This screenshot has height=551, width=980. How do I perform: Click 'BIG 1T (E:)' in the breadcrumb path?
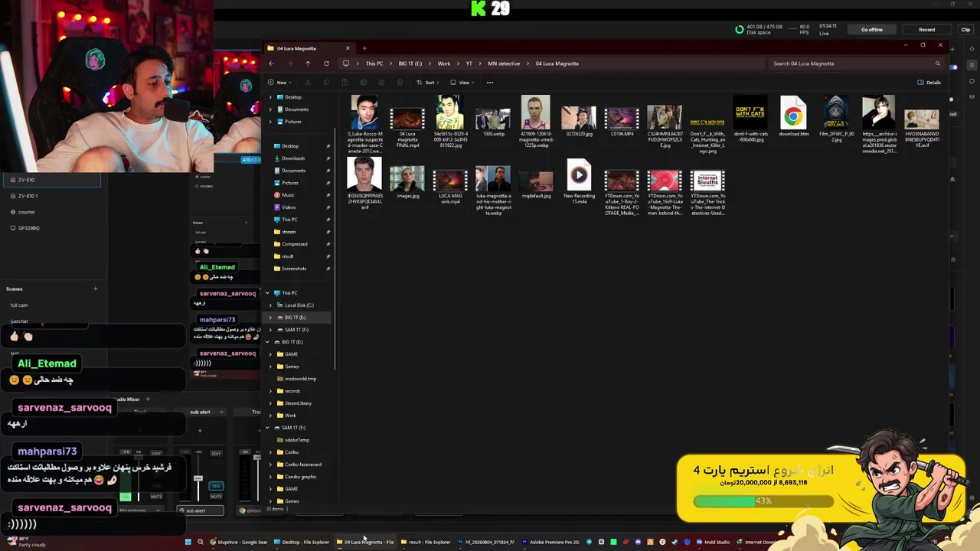[x=410, y=64]
